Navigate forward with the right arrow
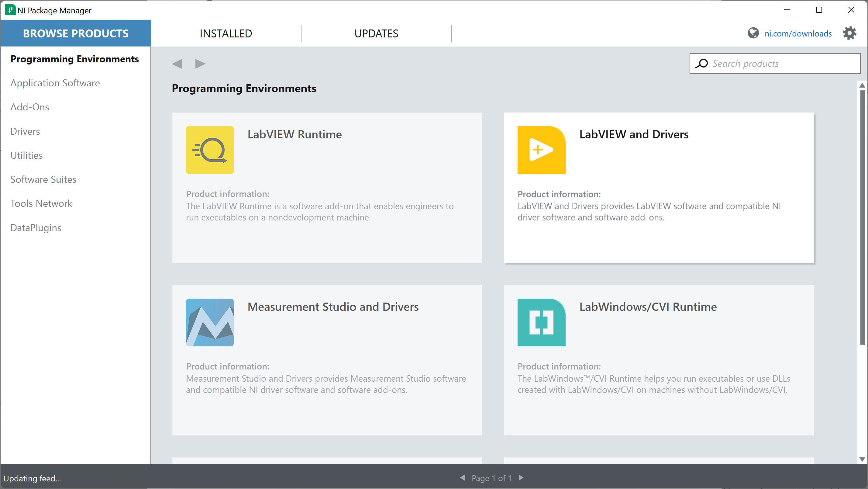868x489 pixels. [200, 63]
